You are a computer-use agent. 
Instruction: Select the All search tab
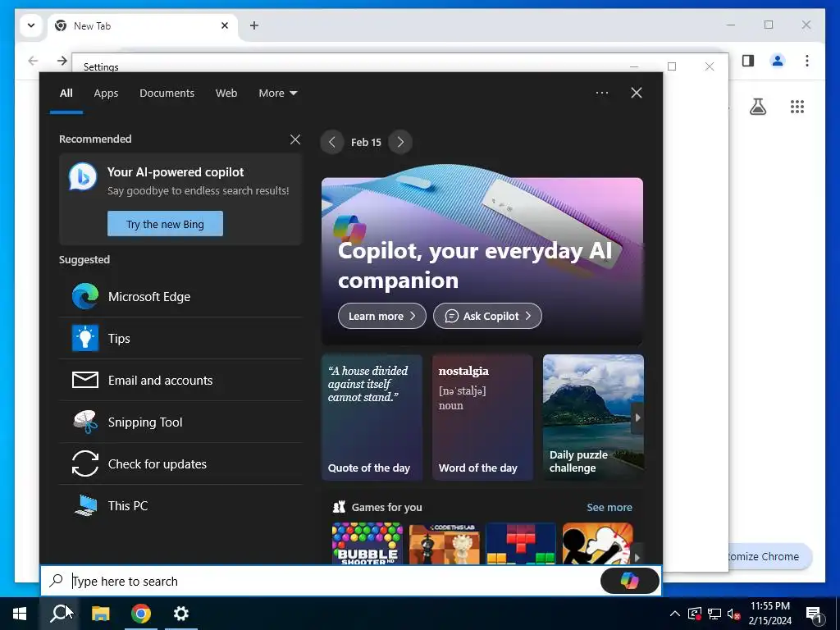pyautogui.click(x=66, y=94)
